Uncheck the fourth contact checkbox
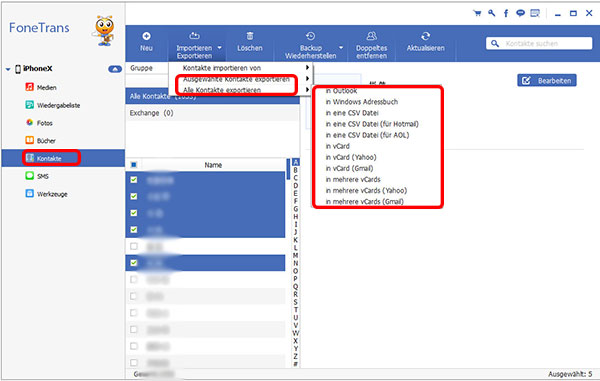 tap(134, 230)
